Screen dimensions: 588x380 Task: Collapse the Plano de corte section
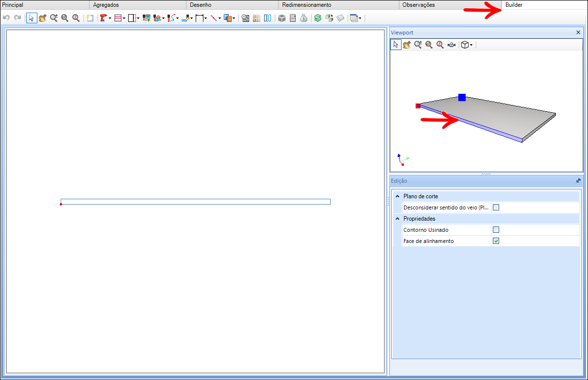coord(397,196)
